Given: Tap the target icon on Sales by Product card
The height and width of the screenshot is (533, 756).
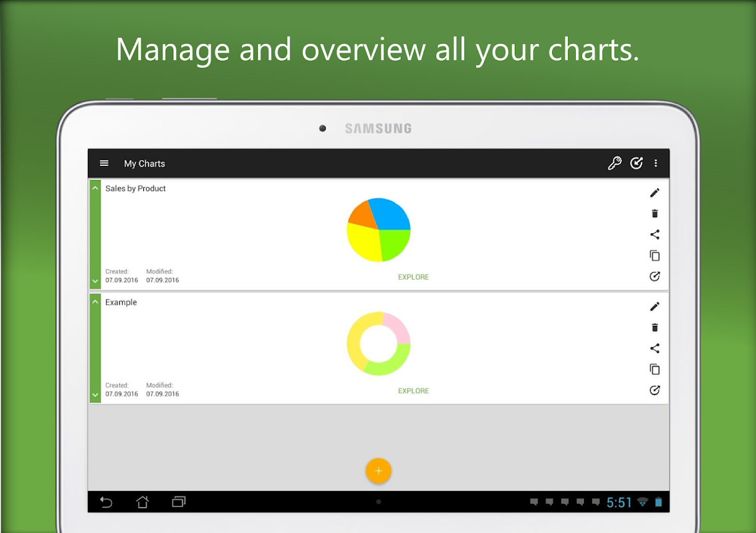Looking at the screenshot, I should (x=655, y=276).
